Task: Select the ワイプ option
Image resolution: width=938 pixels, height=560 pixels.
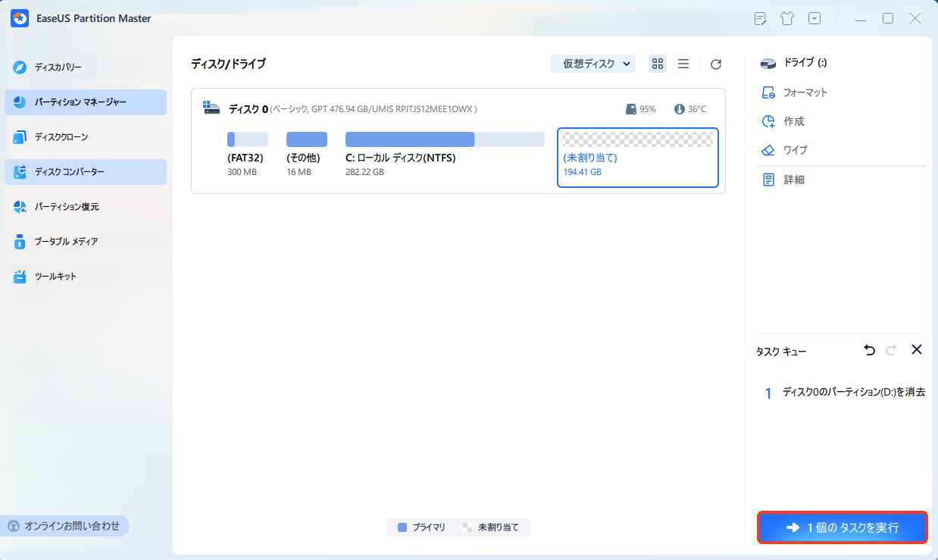Action: point(795,150)
